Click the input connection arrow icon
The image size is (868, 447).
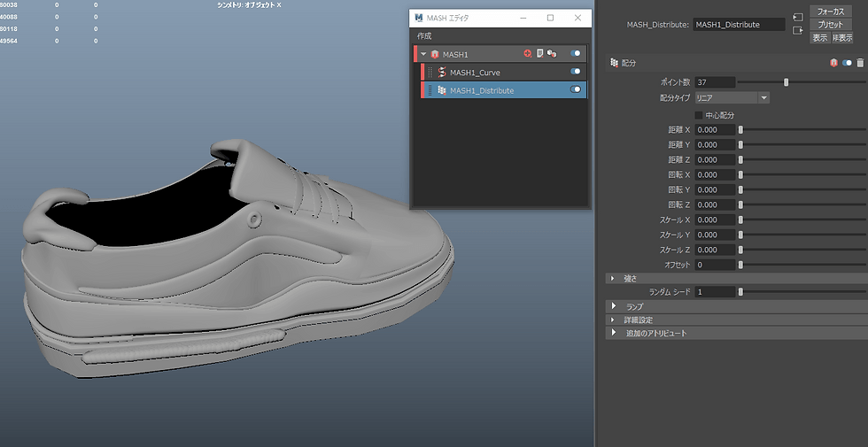[x=798, y=18]
